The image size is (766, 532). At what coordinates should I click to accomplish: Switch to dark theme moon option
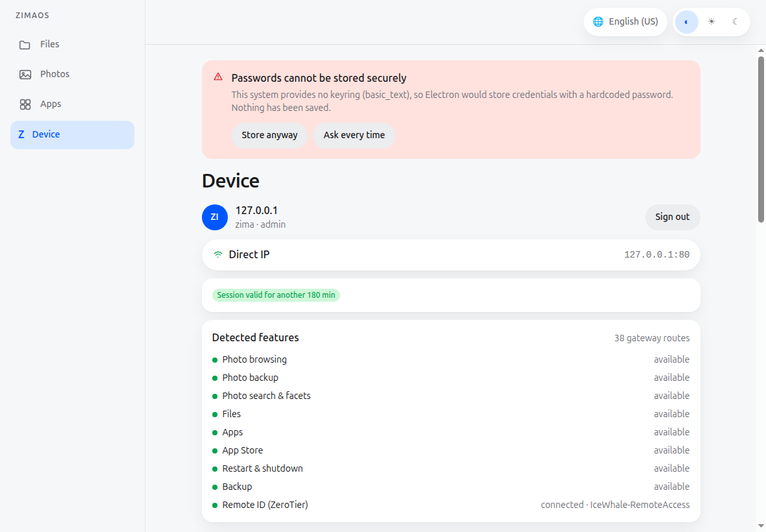click(x=735, y=22)
